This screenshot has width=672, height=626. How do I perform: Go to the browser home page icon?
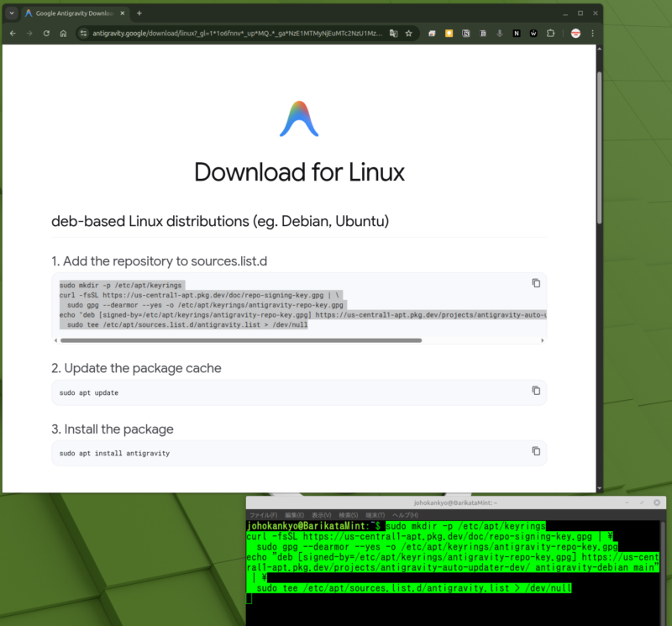click(64, 34)
